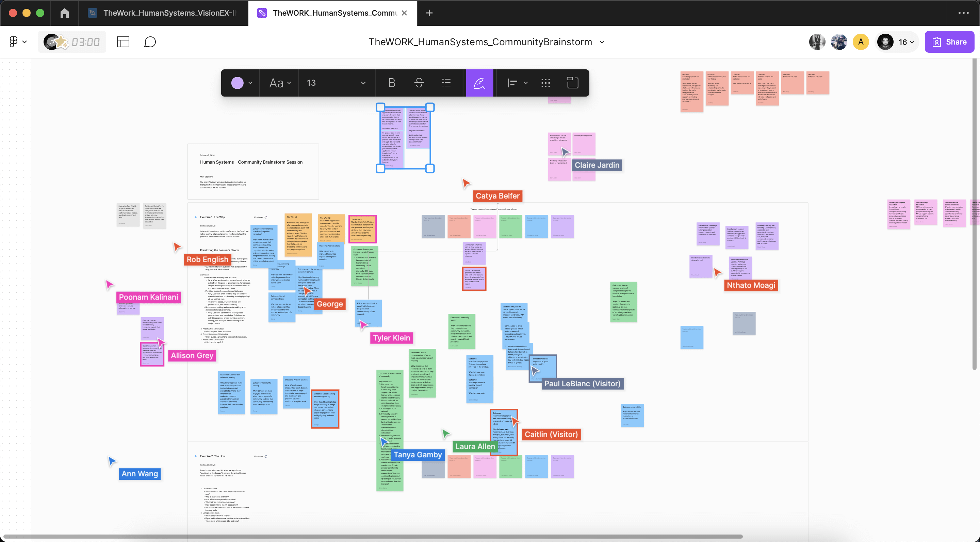Open the comment tool speech bubble

tap(149, 42)
